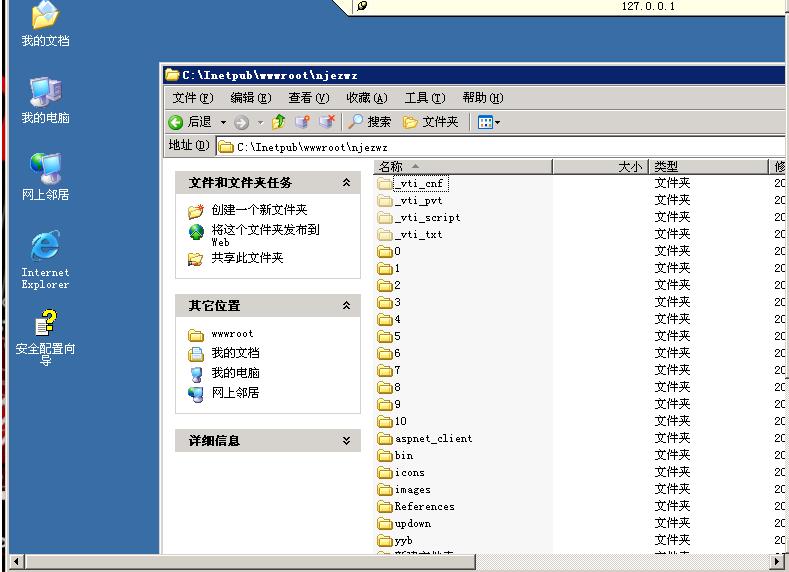789x572 pixels.
Task: Click the Forward arrow toolbar button
Action: (x=242, y=122)
